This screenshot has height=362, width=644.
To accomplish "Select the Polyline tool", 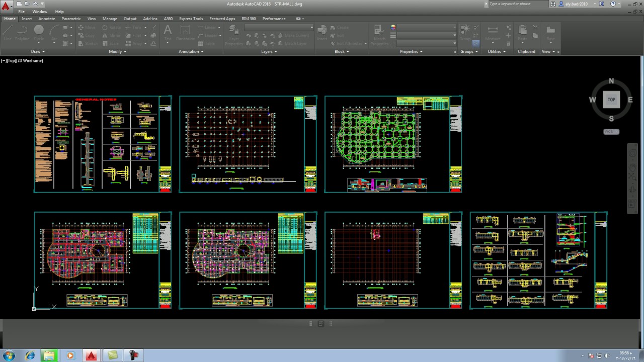I will (22, 33).
